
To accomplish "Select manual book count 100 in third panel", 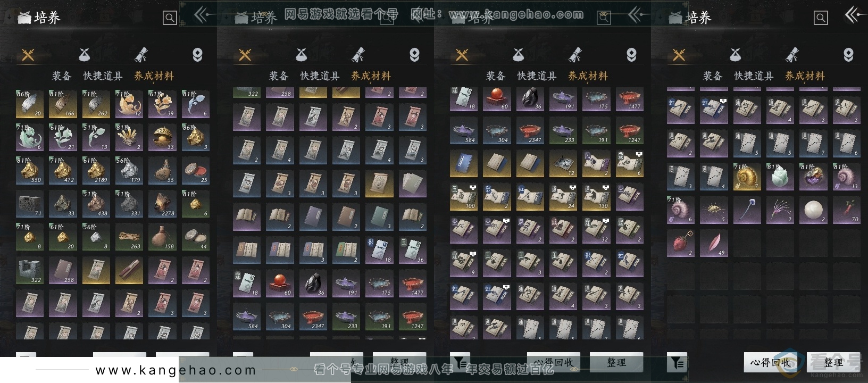I will coord(464,197).
